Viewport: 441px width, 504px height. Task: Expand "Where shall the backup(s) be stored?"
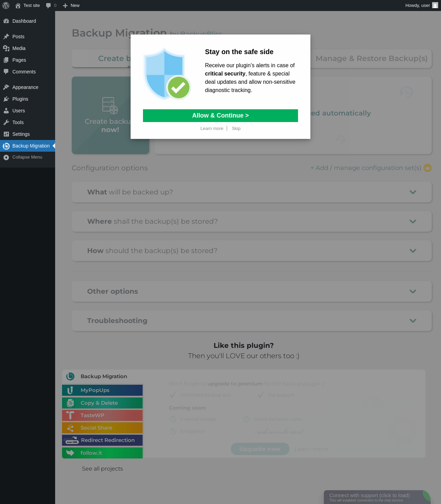252,221
